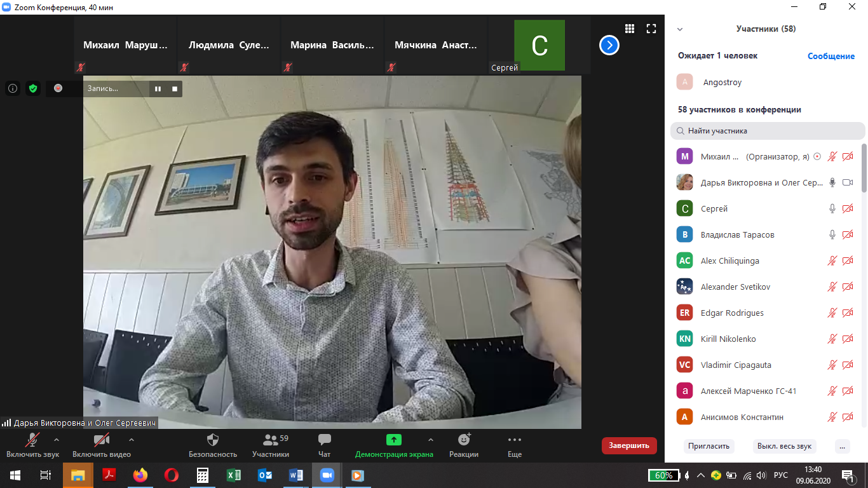Expand audio options arrow
868x488 pixels.
57,440
